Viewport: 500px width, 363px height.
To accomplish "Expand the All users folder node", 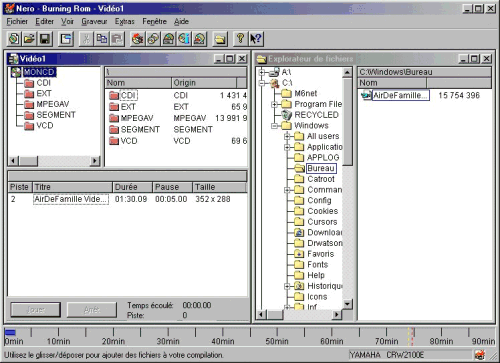I will point(287,136).
